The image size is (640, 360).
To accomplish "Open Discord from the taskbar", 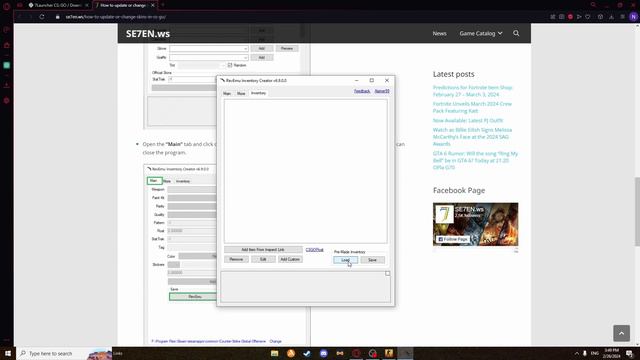I will click(x=323, y=353).
